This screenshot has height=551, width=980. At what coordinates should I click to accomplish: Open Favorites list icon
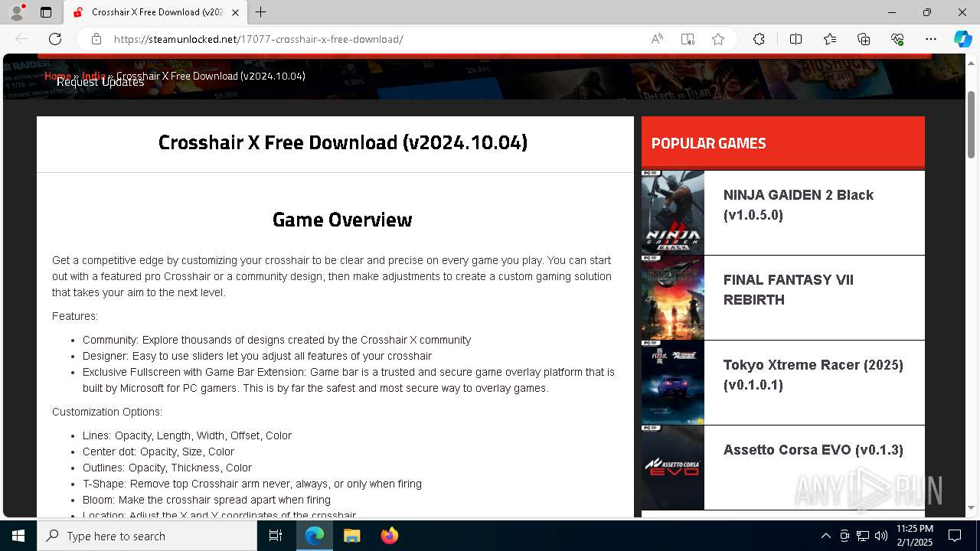(830, 39)
